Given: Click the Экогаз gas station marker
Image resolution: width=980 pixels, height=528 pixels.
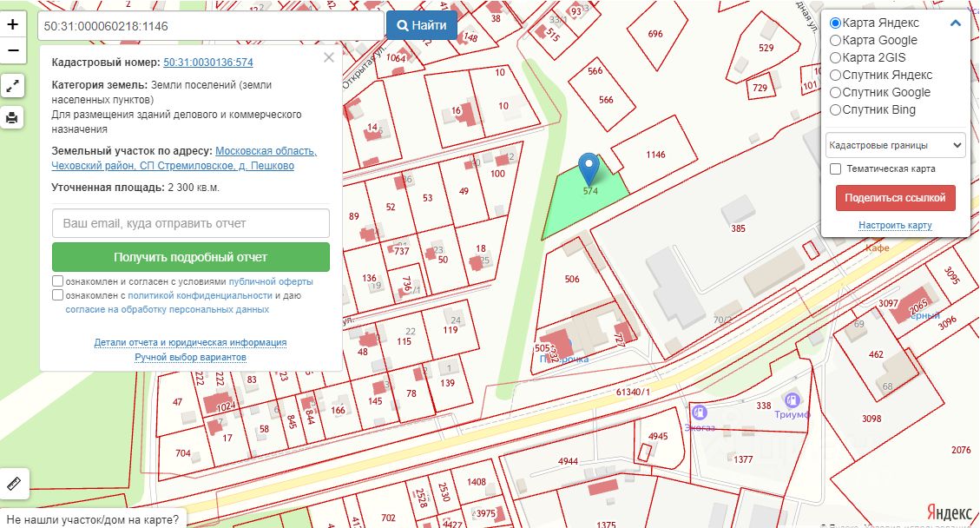Looking at the screenshot, I should [700, 411].
